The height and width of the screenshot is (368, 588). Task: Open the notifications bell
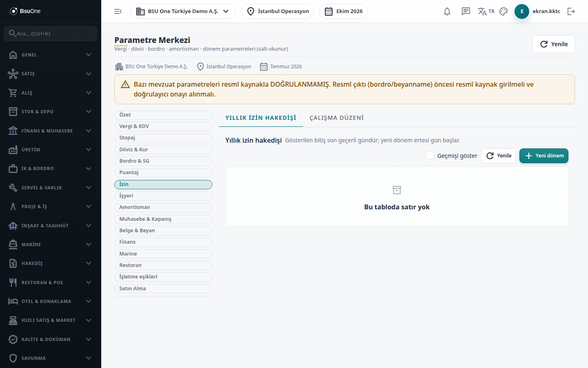pyautogui.click(x=447, y=11)
